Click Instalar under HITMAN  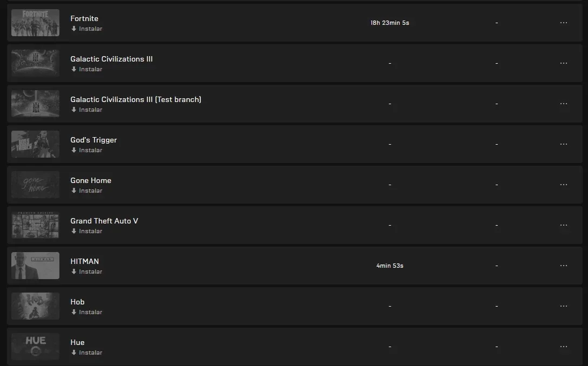86,272
